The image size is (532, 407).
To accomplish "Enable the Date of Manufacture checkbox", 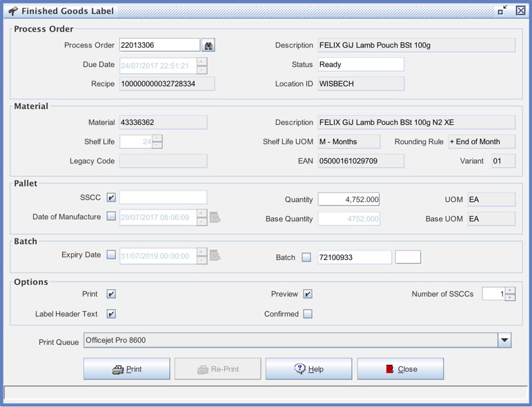I will 111,217.
